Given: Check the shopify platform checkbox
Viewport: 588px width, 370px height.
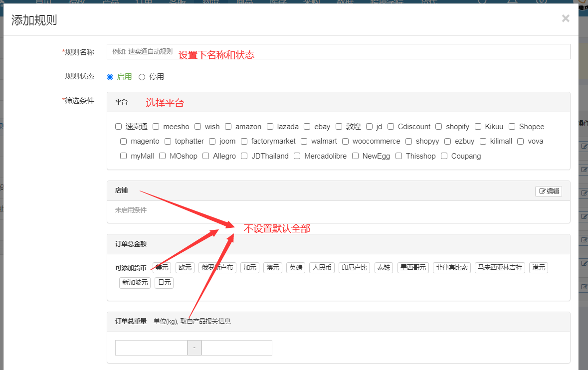Looking at the screenshot, I should 439,127.
